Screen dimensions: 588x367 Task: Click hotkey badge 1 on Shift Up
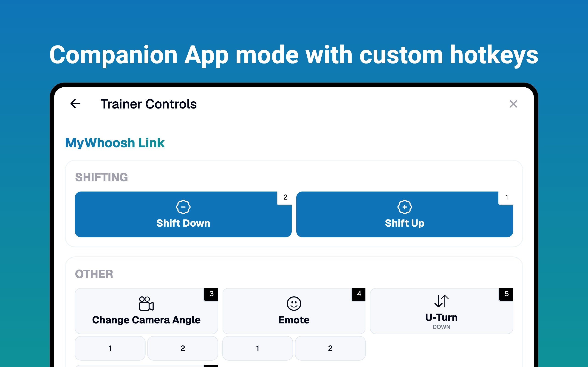click(506, 197)
